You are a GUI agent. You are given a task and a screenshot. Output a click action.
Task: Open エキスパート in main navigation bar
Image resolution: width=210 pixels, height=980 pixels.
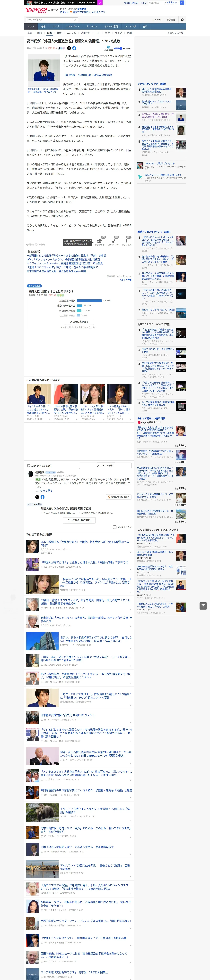click(72, 26)
